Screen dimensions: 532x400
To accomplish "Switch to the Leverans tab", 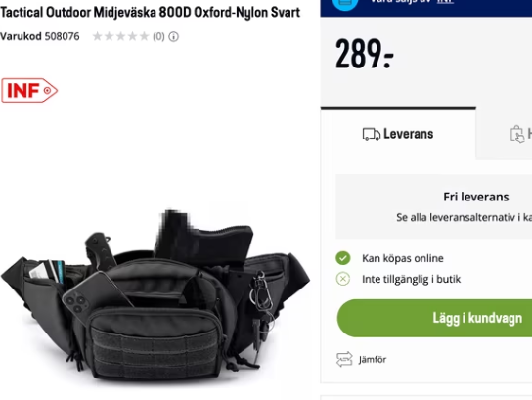I will tap(398, 134).
